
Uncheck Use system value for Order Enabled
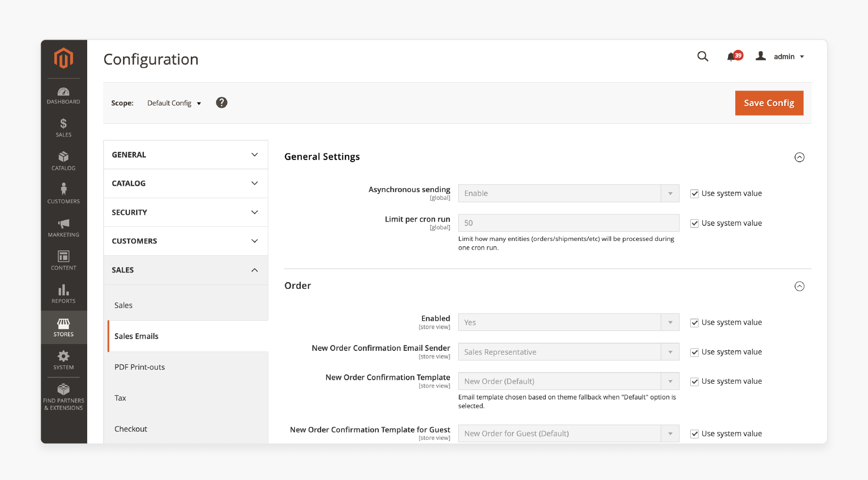click(695, 323)
